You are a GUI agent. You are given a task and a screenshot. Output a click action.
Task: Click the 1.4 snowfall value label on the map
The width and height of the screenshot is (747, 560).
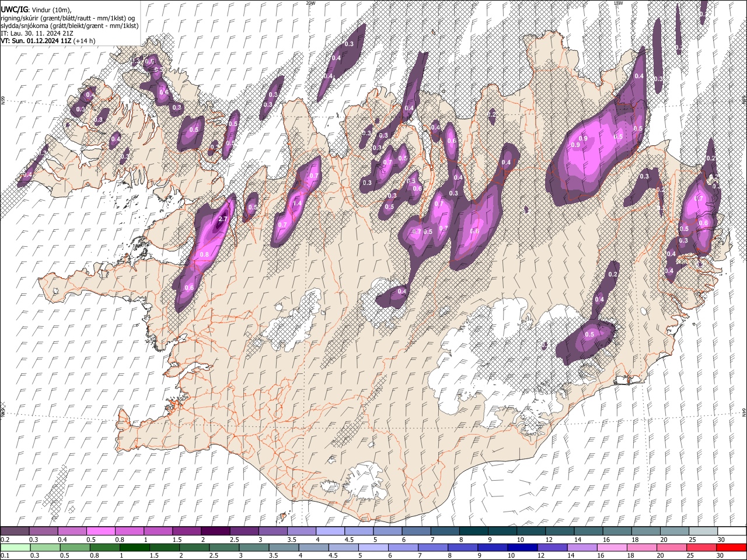297,203
